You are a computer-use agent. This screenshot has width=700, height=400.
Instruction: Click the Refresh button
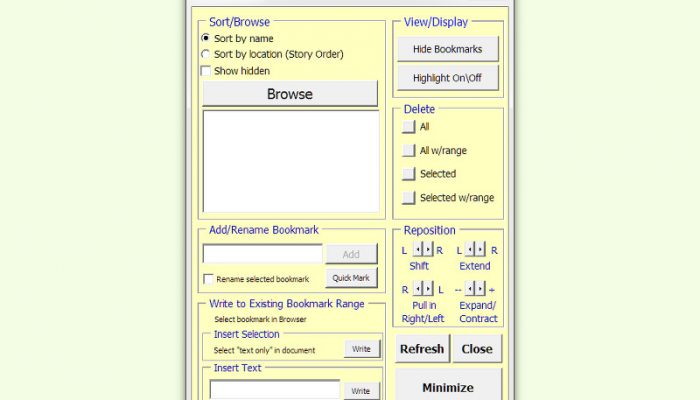click(422, 349)
